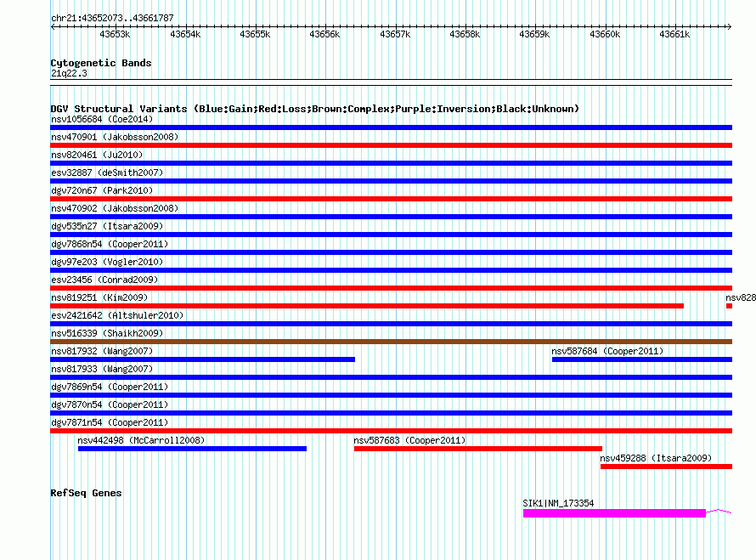Click the 43657k ruler position label
This screenshot has height=560, width=756.
395,35
